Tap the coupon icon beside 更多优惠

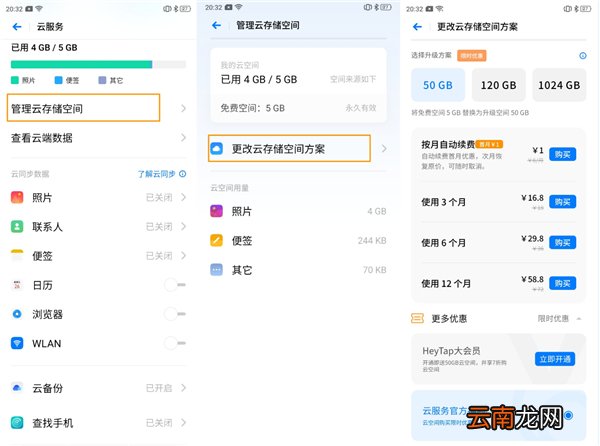(x=417, y=318)
